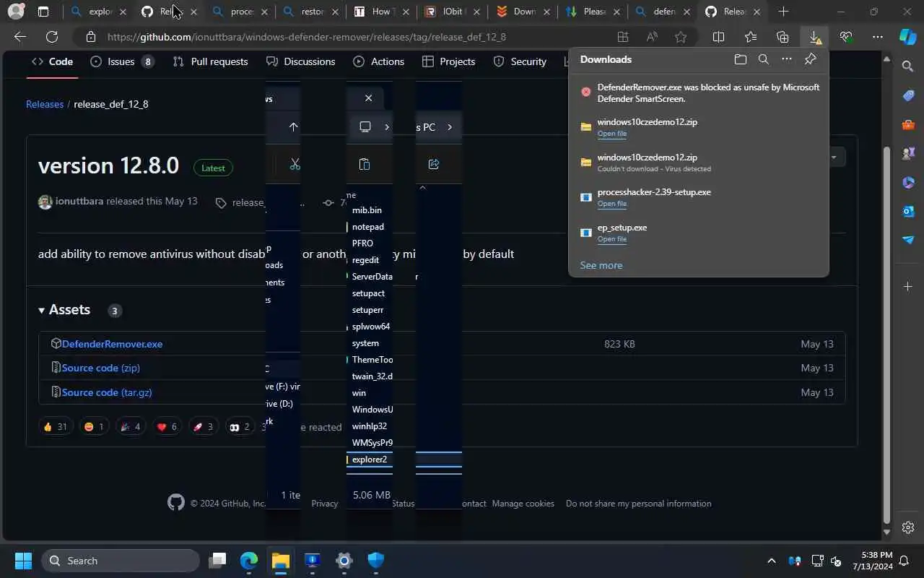Image resolution: width=924 pixels, height=578 pixels.
Task: Refresh the GitHub release page
Action: click(51, 37)
